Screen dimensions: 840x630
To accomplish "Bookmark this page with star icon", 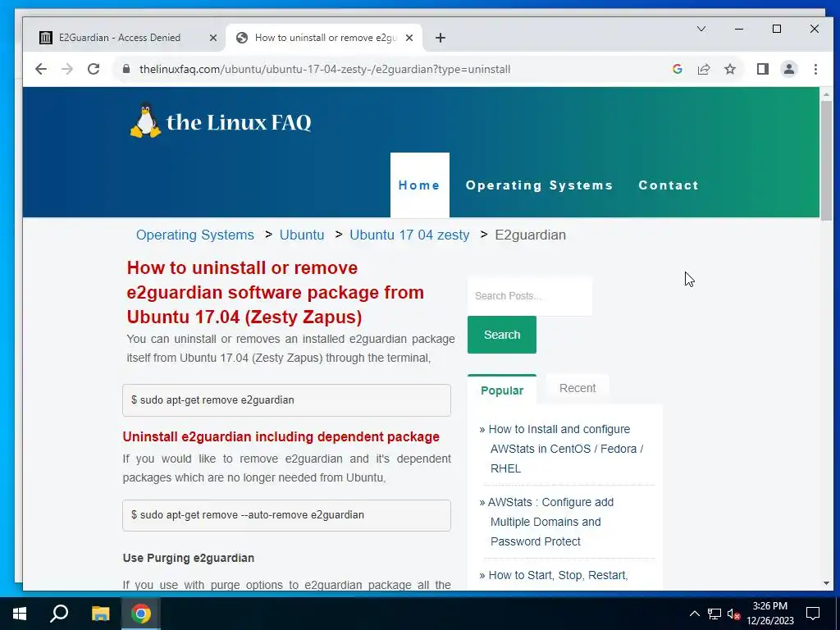I will [x=729, y=69].
